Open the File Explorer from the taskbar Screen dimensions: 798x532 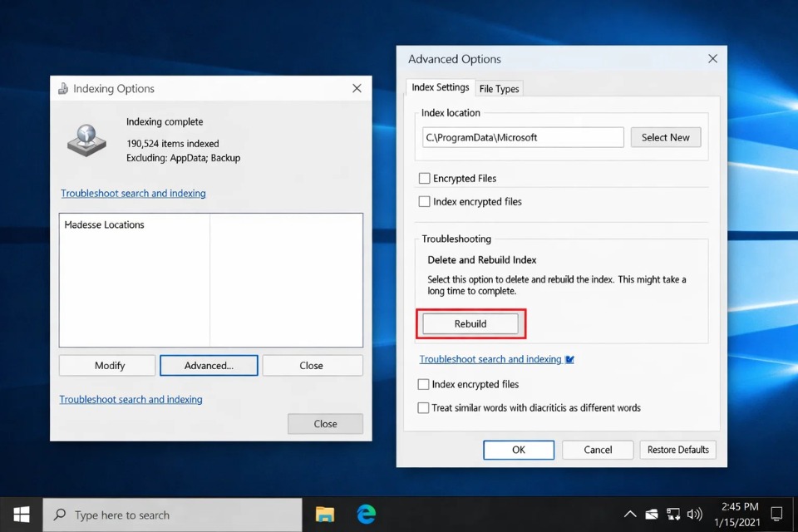(324, 514)
